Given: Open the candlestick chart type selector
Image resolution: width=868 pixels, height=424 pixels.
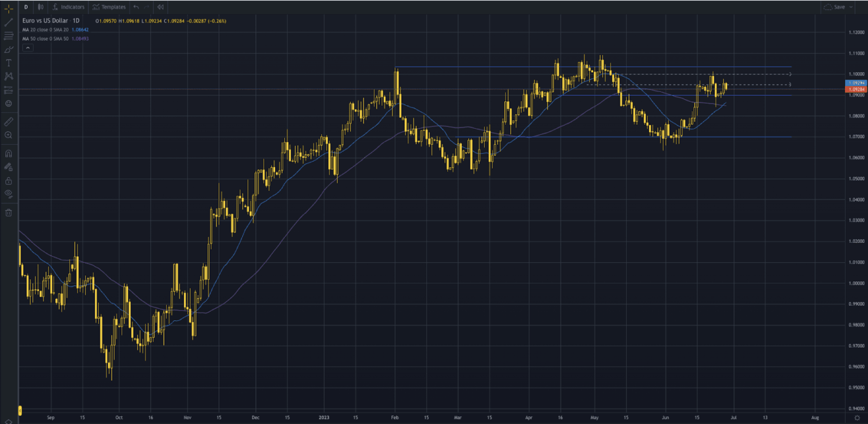Looking at the screenshot, I should coord(41,7).
